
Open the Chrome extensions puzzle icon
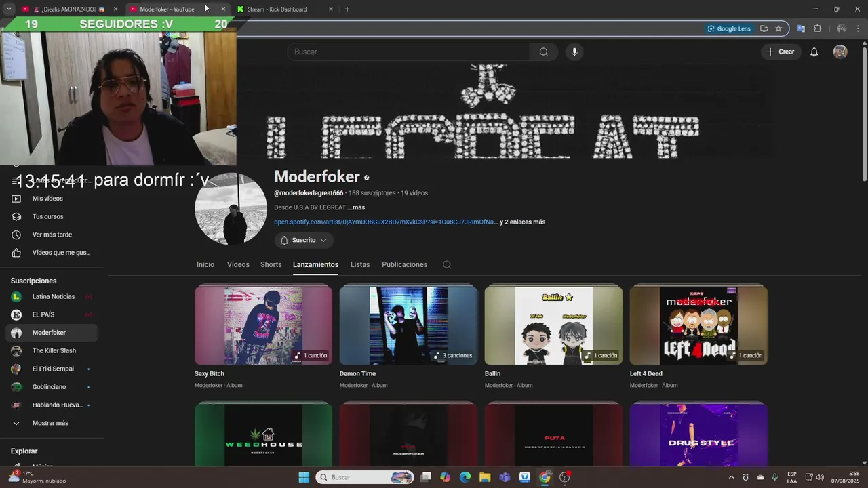click(817, 28)
